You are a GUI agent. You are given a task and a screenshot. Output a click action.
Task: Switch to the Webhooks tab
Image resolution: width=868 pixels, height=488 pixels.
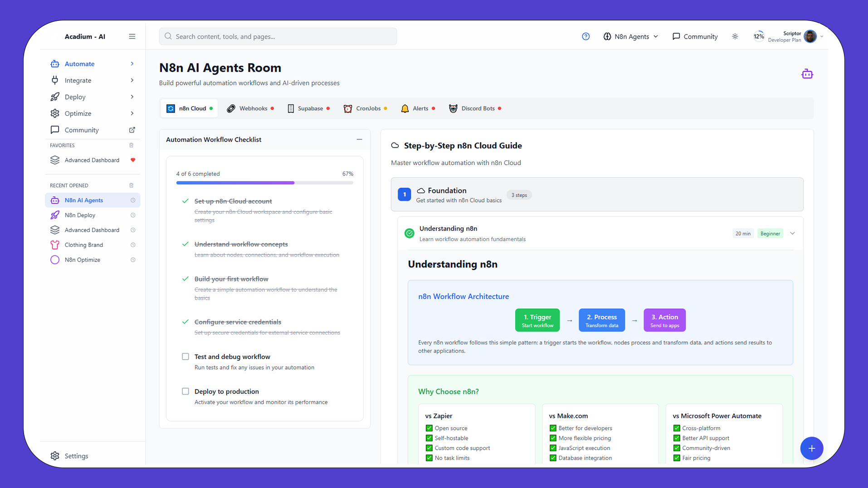(x=250, y=108)
